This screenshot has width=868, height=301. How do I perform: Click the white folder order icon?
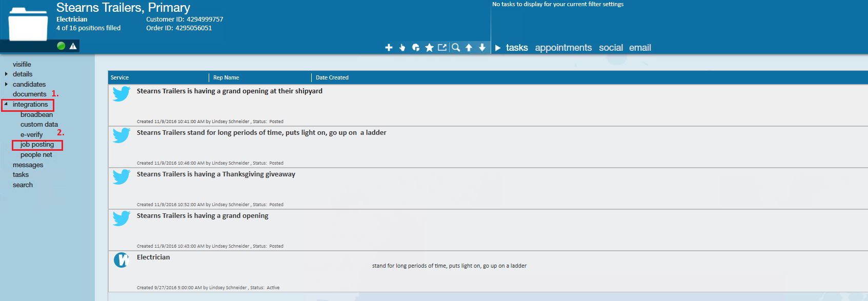[x=28, y=24]
